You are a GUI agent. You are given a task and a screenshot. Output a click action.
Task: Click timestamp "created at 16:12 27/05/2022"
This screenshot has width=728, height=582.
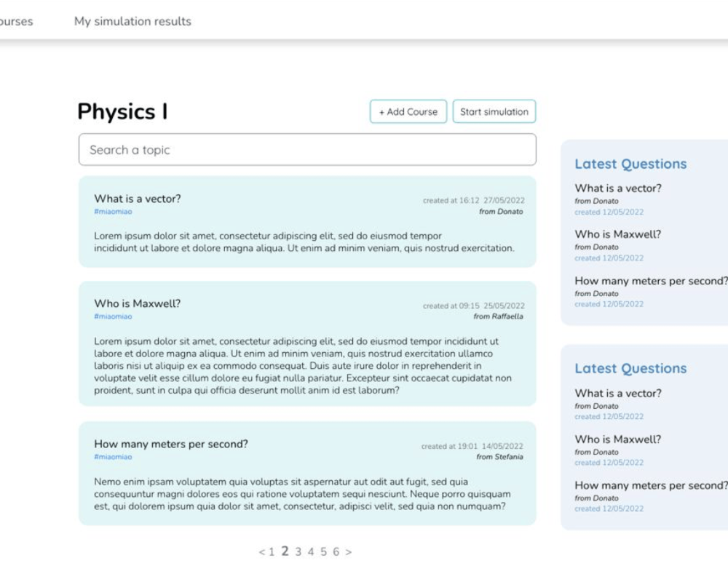pyautogui.click(x=474, y=201)
